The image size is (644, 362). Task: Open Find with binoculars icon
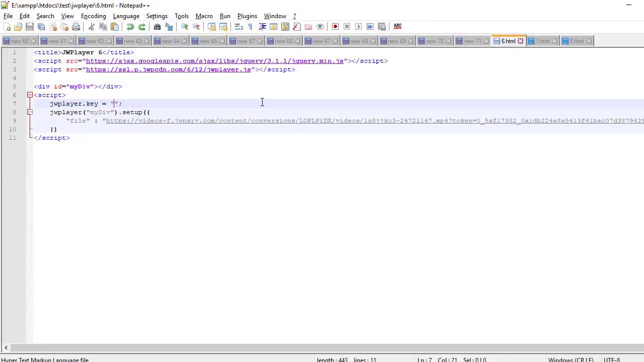[157, 27]
